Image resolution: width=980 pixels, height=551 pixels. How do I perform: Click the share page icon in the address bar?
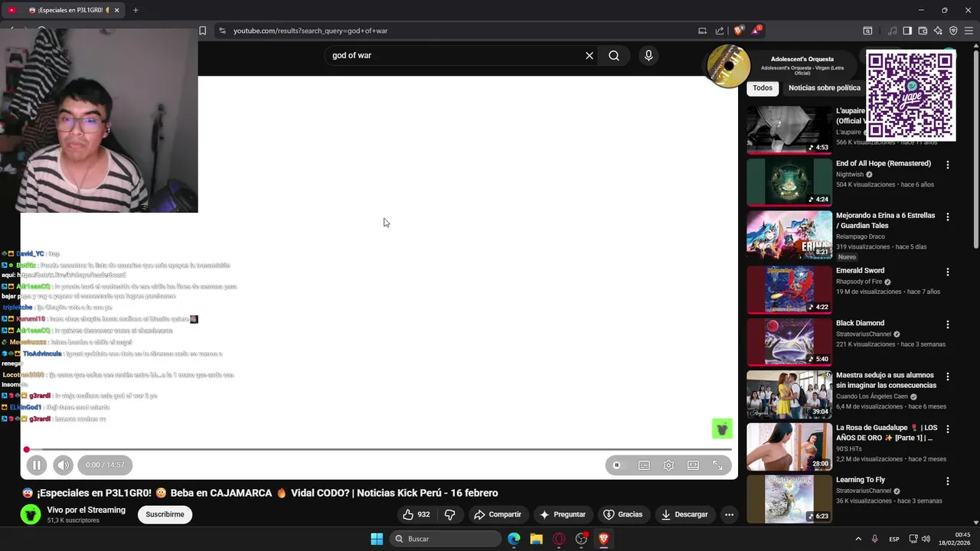pos(720,31)
